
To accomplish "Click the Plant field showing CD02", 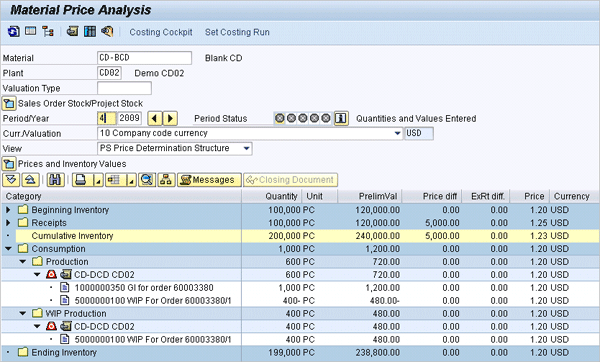I will pyautogui.click(x=109, y=73).
